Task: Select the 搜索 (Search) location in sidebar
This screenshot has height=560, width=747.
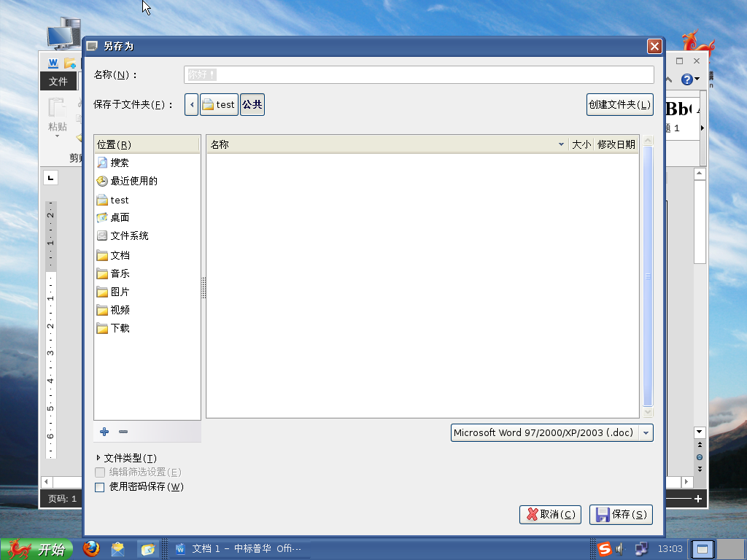Action: click(x=120, y=162)
